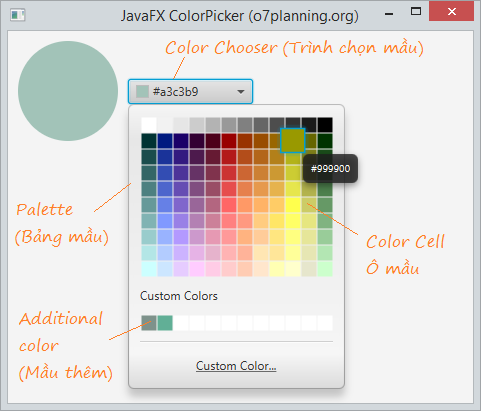Select the highlighted #999900 olive color cell
Viewport: 481px width, 411px height.
293,141
